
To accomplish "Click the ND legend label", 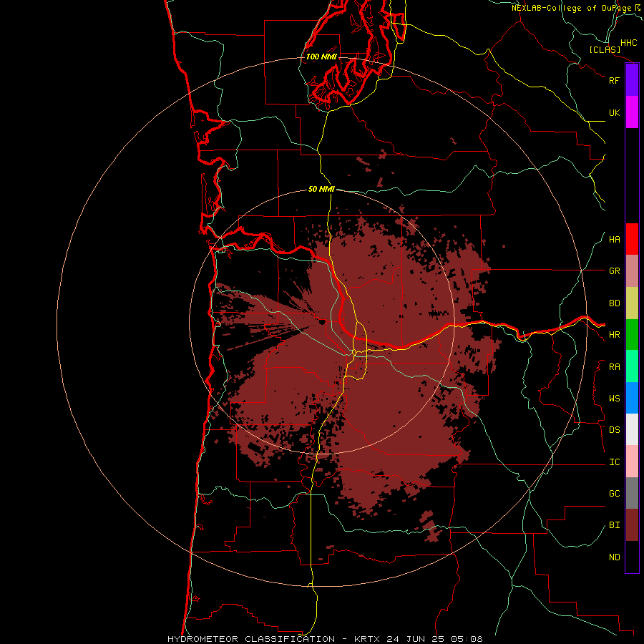I will tap(614, 557).
